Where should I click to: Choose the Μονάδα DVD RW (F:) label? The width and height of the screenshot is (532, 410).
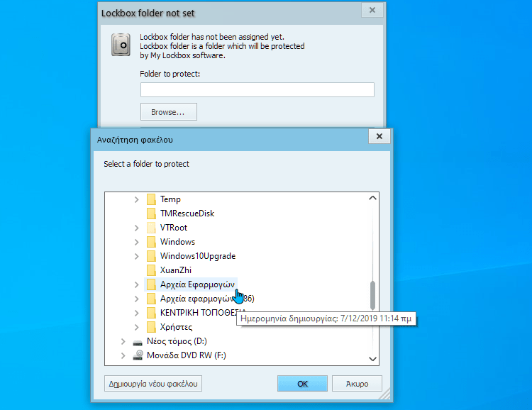[x=187, y=355]
